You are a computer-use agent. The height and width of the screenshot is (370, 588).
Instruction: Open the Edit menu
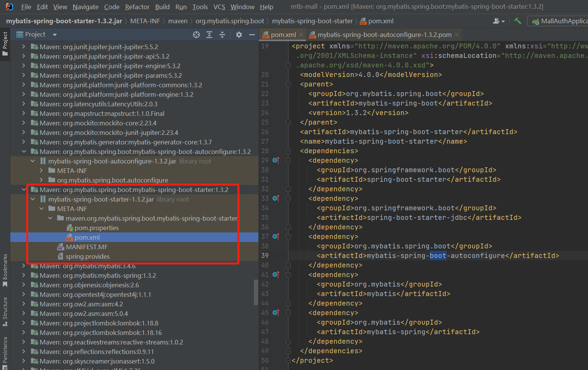pos(42,7)
